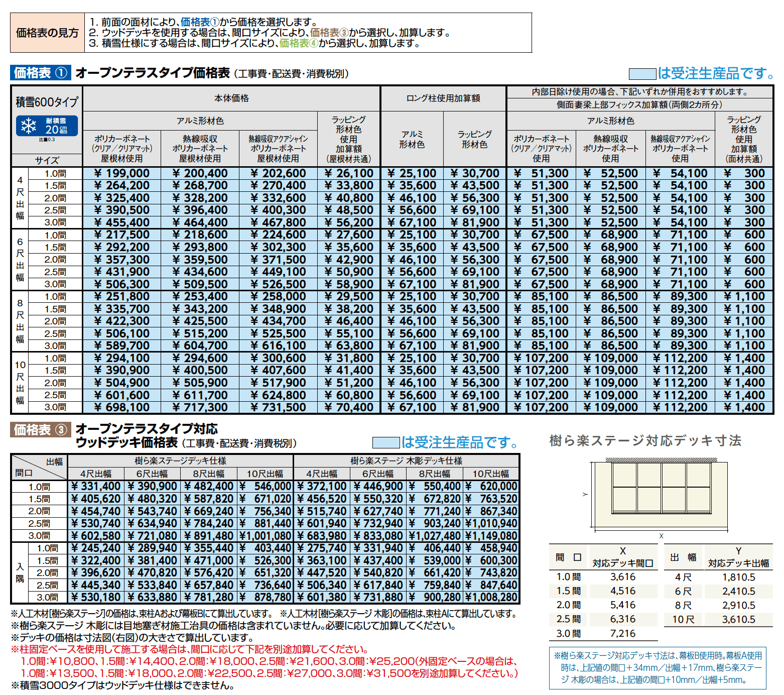
Task: Open the orange 価格表③ link in the instructions
Action: pyautogui.click(x=329, y=33)
